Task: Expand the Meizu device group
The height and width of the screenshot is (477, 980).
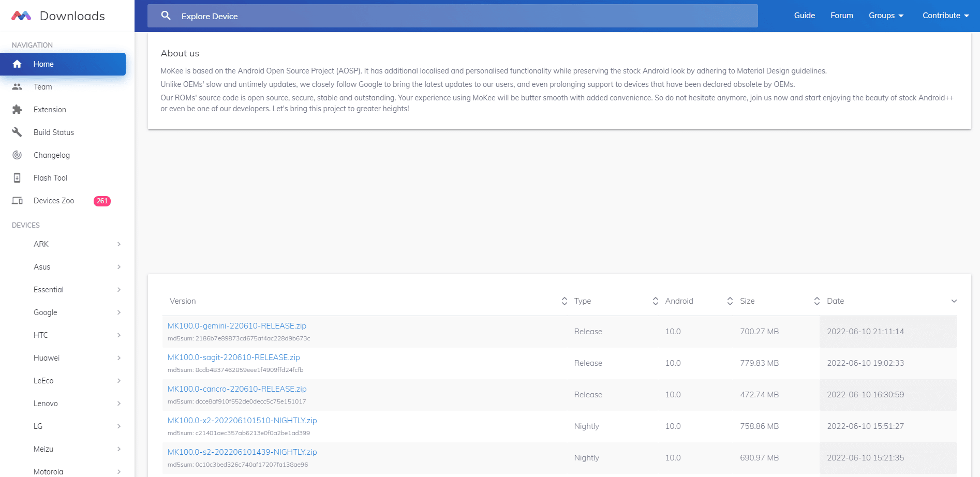Action: [119, 449]
